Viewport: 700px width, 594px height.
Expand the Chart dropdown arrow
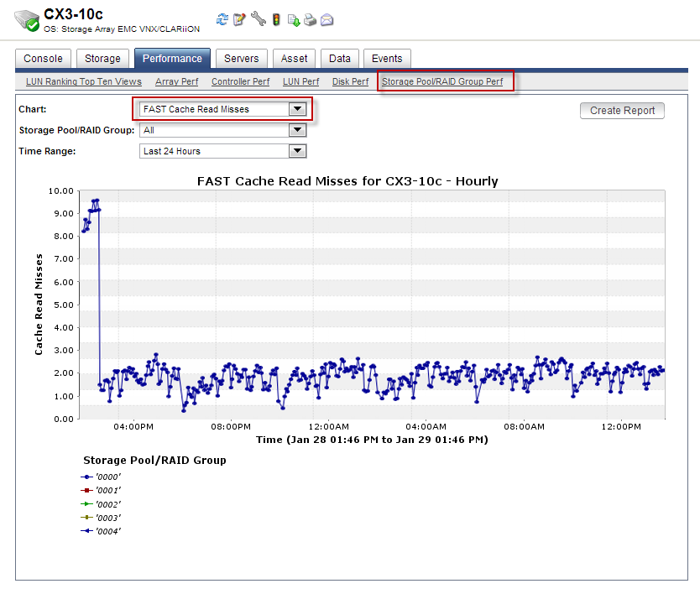(297, 108)
